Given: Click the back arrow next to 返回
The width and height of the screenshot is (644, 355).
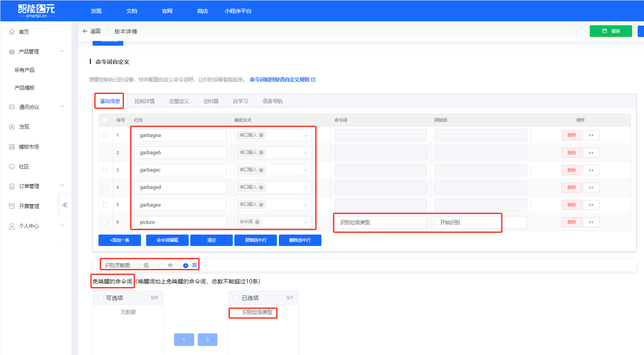Looking at the screenshot, I should click(85, 31).
